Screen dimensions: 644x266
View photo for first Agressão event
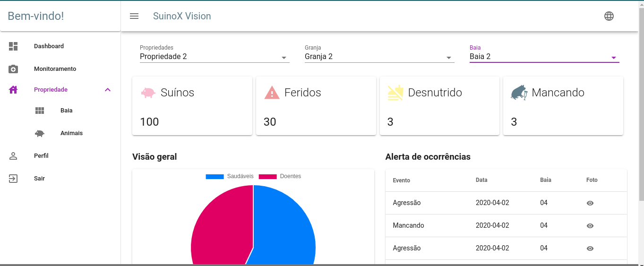pos(590,203)
